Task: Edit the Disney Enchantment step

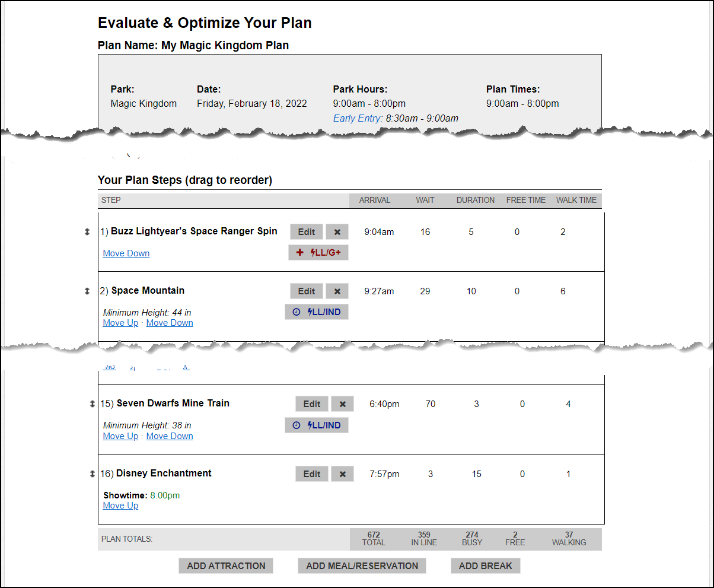Action: (312, 474)
